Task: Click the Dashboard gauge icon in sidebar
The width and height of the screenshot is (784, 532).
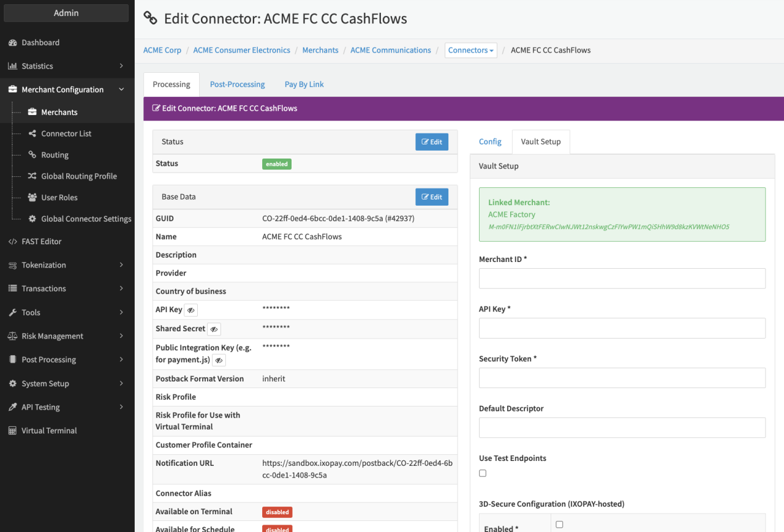Action: (x=12, y=43)
